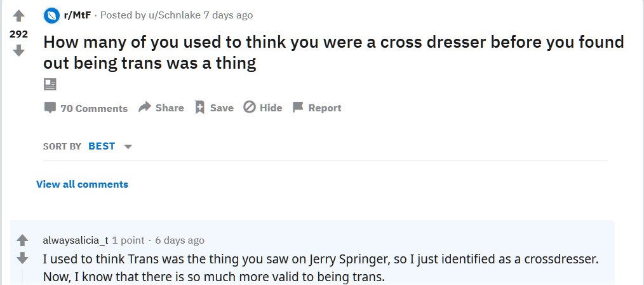Hide this post

pyautogui.click(x=262, y=108)
